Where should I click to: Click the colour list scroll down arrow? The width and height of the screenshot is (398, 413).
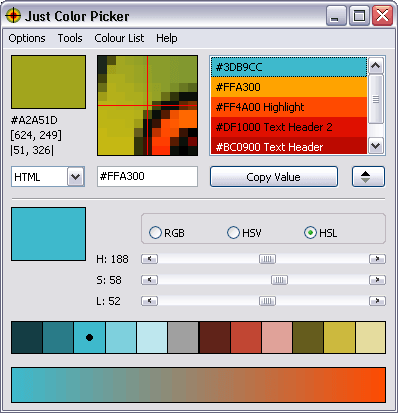(376, 146)
